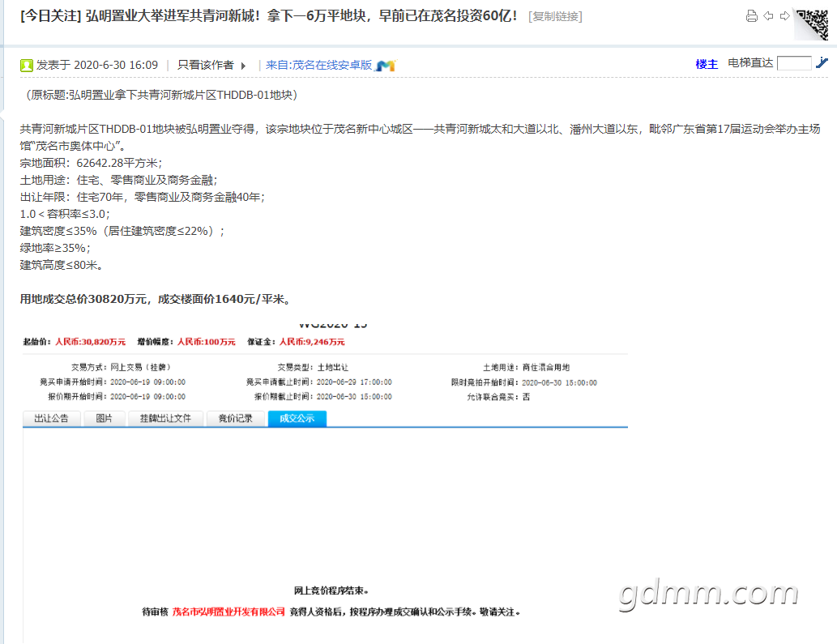Viewport: 837px width, 644px height.
Task: Open the 挂牌出让文件 tab
Action: (165, 418)
